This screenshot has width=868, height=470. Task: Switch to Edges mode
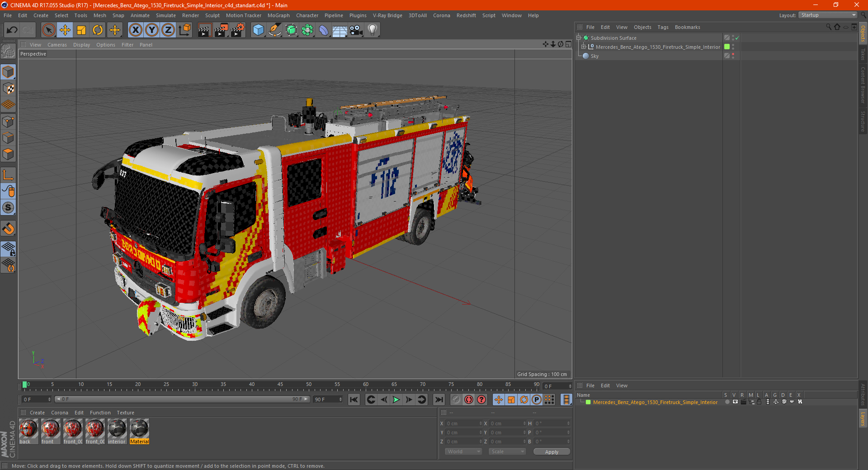8,138
